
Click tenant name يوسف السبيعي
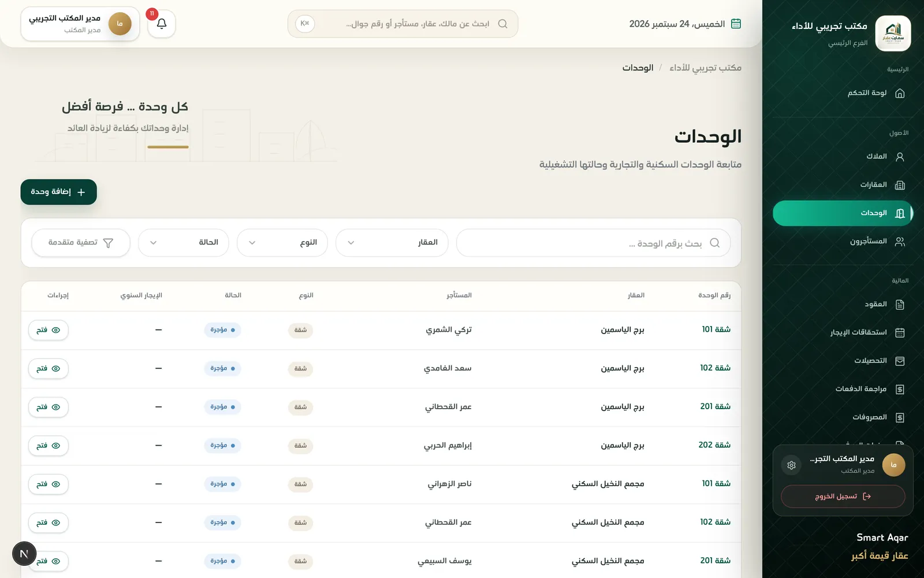(x=445, y=561)
